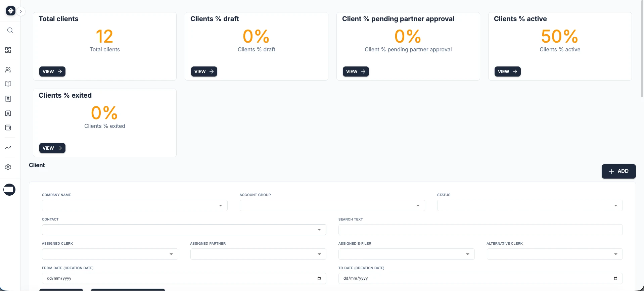Open the From Date calendar picker icon
The height and width of the screenshot is (291, 644).
pos(319,278)
